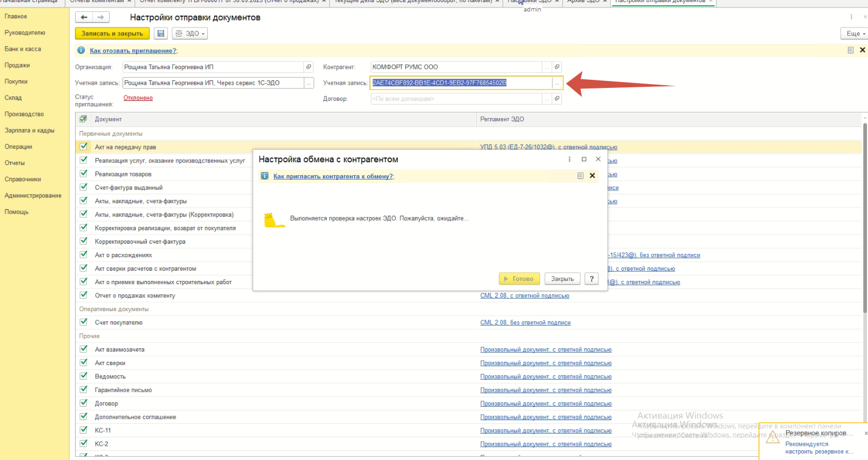Go back with the left arrow button

point(84,17)
